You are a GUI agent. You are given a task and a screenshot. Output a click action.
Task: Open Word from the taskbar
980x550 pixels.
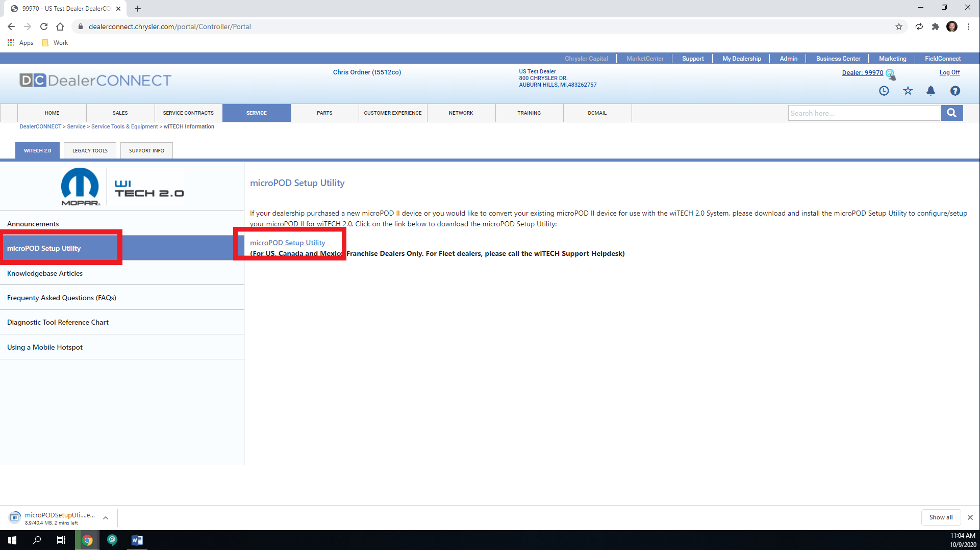tap(137, 540)
